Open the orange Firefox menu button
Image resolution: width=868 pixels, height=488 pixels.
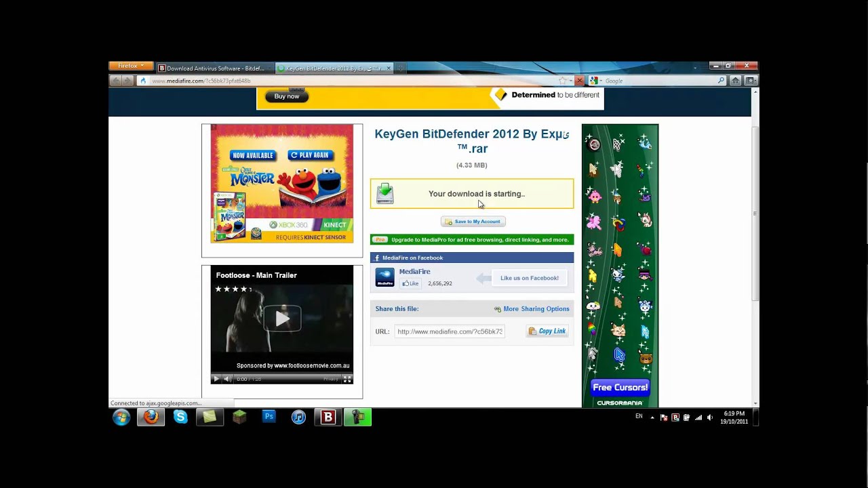131,66
